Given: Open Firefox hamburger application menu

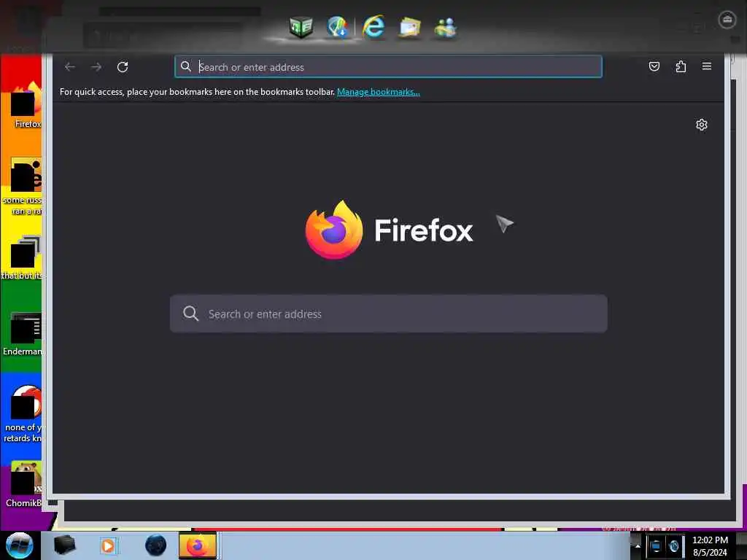Looking at the screenshot, I should point(707,66).
